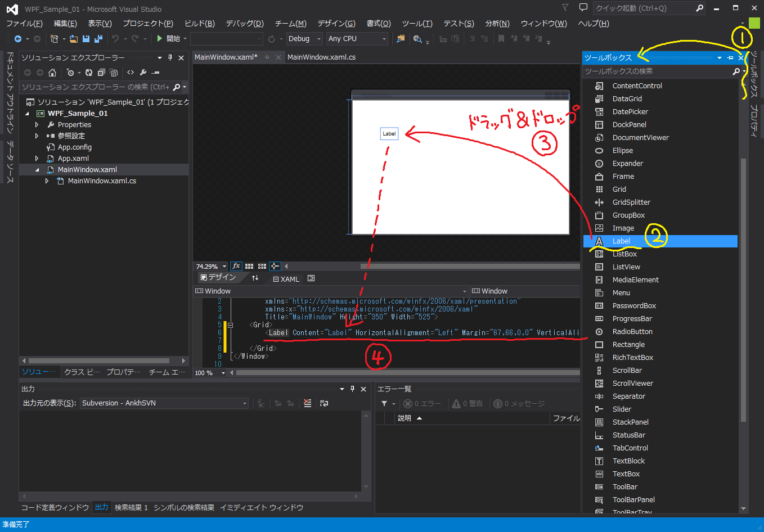
Task: Open the output source Subversion dropdown
Action: (164, 403)
